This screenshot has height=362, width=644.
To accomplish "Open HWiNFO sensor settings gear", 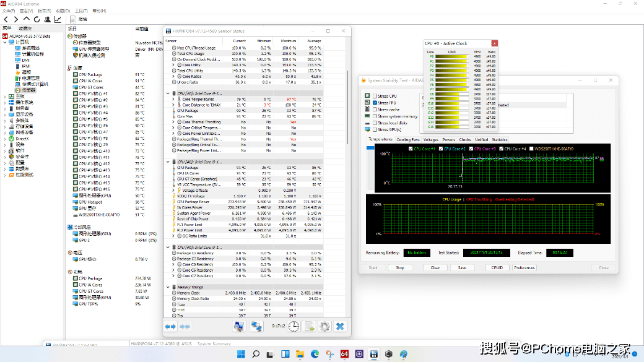I will [324, 326].
